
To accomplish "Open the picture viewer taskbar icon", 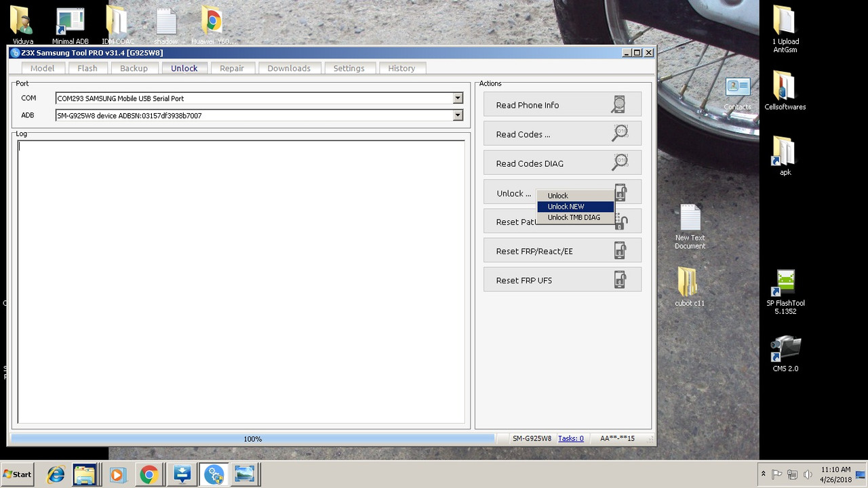I will click(x=245, y=474).
